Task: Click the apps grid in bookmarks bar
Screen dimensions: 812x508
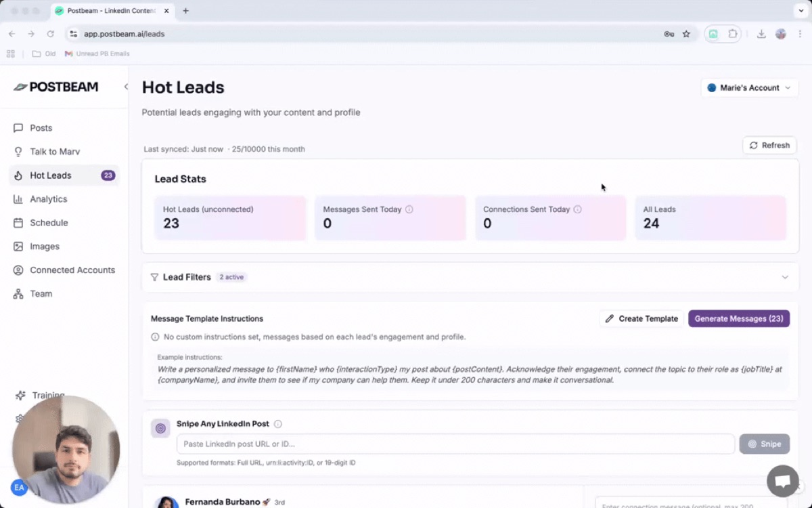Action: [x=11, y=54]
